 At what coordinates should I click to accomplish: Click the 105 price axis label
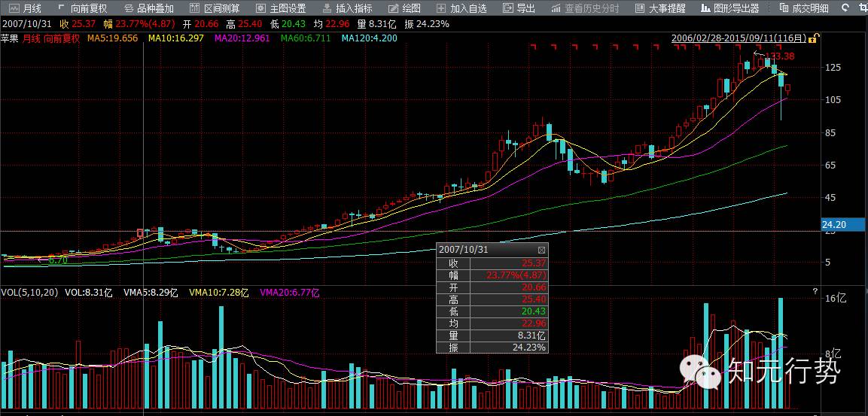pyautogui.click(x=833, y=99)
